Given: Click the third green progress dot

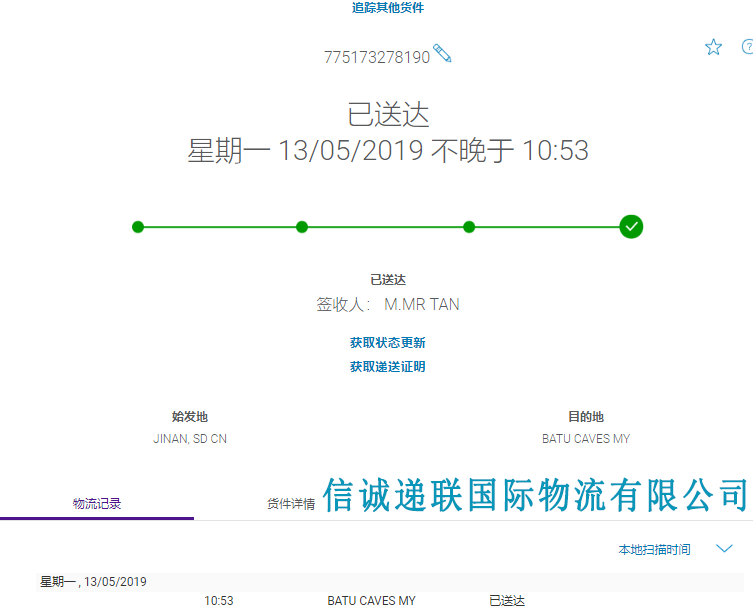Looking at the screenshot, I should (x=469, y=227).
